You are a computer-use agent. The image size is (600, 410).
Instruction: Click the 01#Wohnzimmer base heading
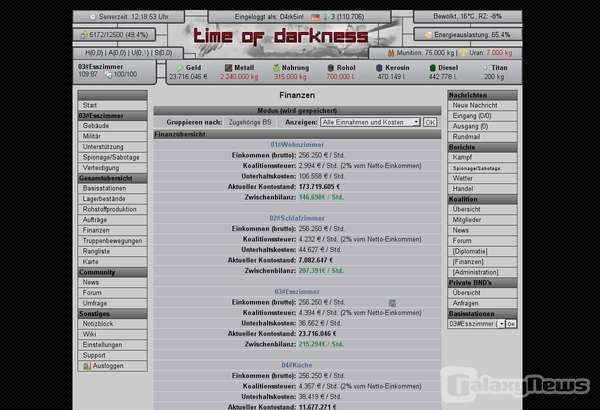[297, 145]
